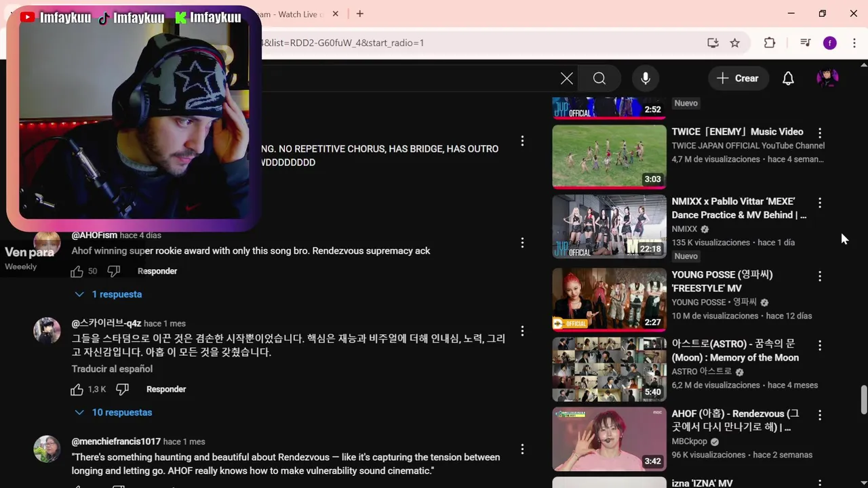Open izna 'IZNA' MV title
Screen dimensions: 868x488
point(702,483)
